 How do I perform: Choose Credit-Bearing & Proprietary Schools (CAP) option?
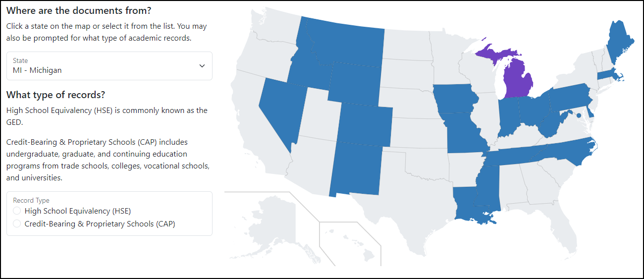click(17, 224)
